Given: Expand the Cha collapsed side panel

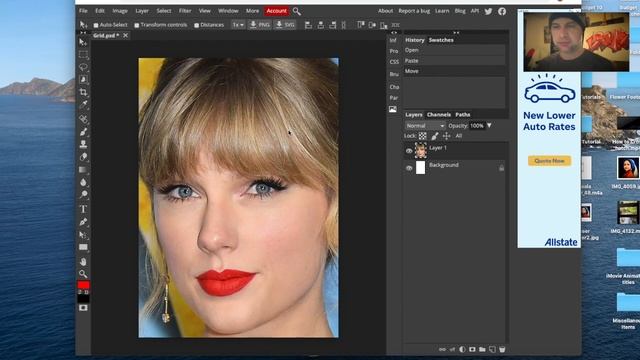Looking at the screenshot, I should coord(394,87).
